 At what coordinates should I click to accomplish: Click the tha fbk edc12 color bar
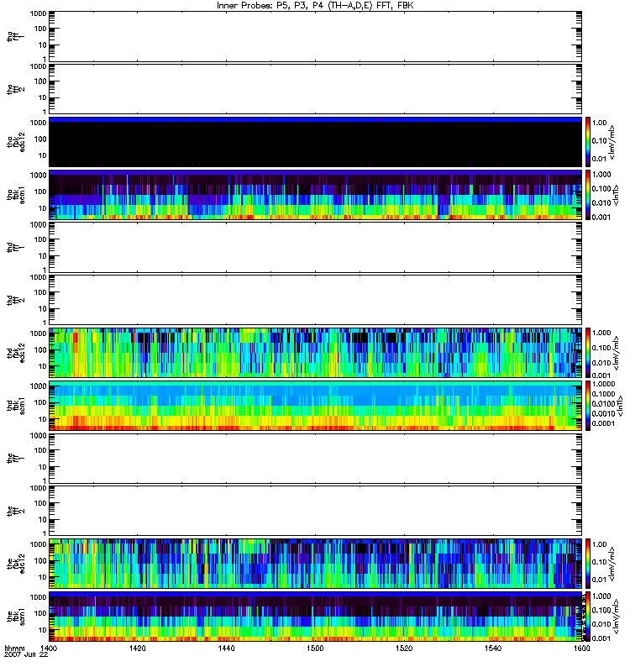(x=588, y=142)
